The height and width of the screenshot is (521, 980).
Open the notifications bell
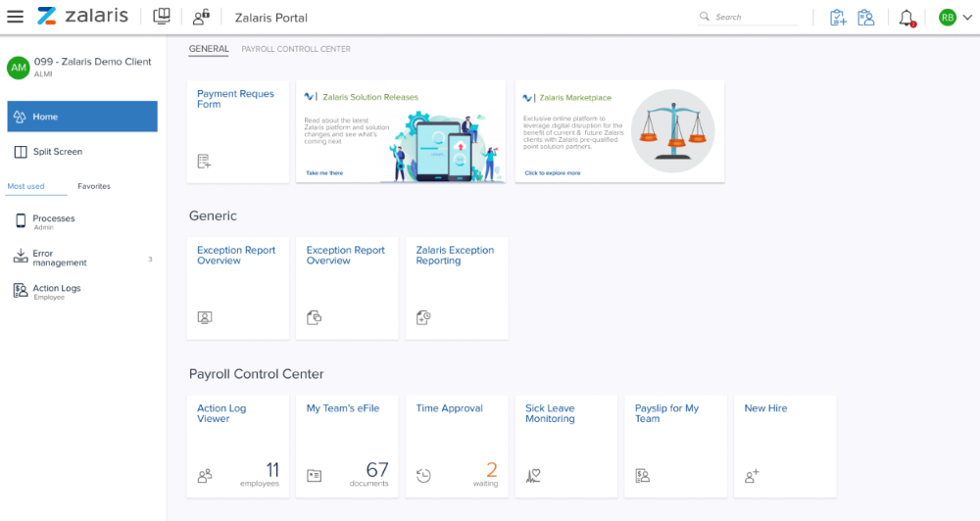[906, 18]
